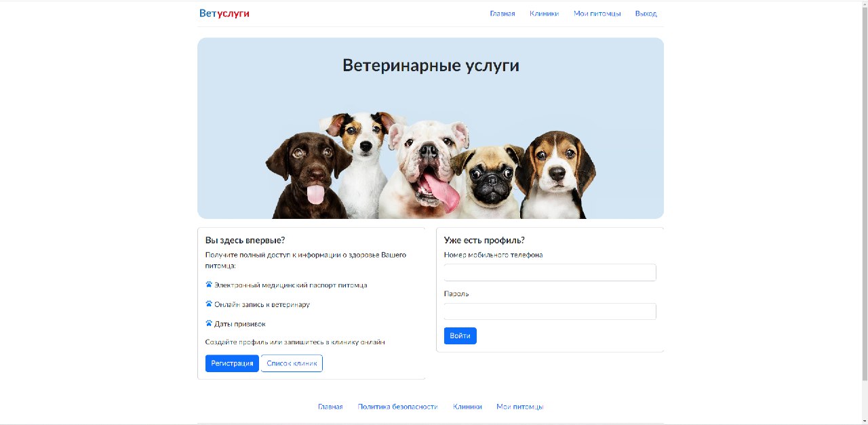This screenshot has width=868, height=425.
Task: Click paw icon beside Даты прививок
Action: tap(209, 323)
